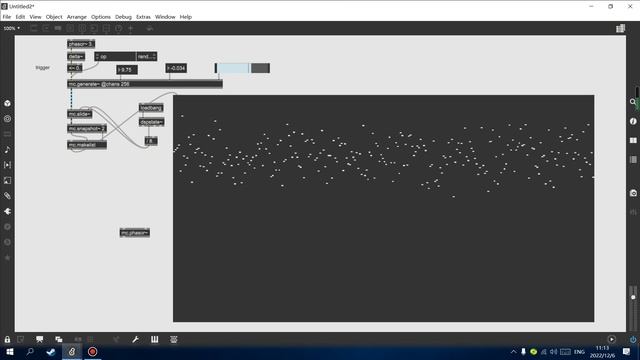The image size is (640, 360).
Task: Open the parameters list icon in bottom toolbar
Action: click(173, 339)
